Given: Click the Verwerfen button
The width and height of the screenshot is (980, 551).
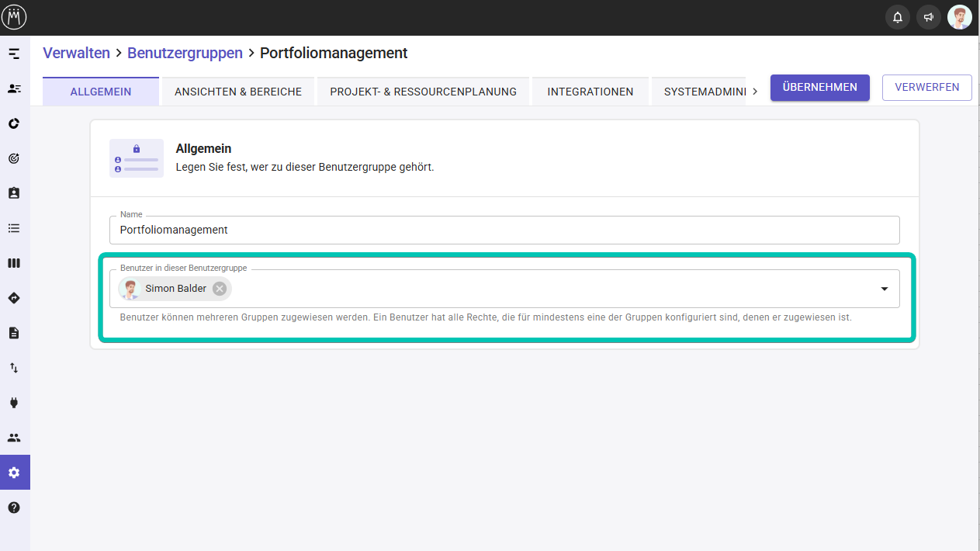Looking at the screenshot, I should click(x=926, y=88).
